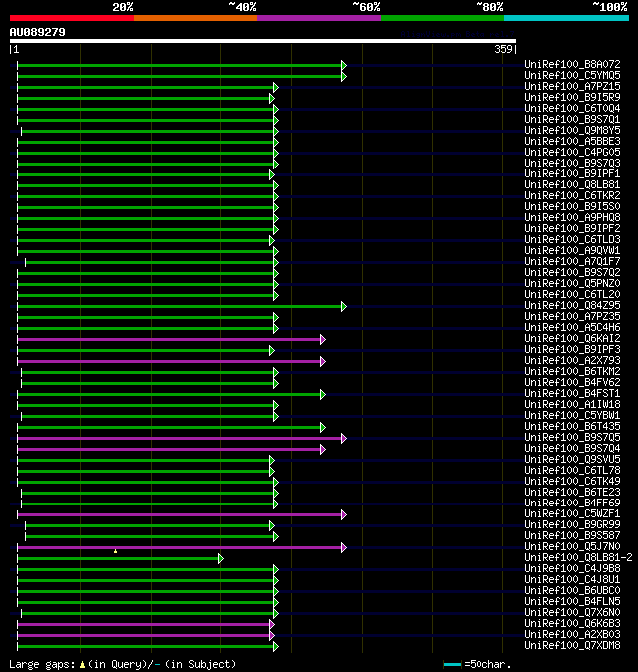Click the purple arrowhead of the UniRef100_C5WZF1 alignment
The width and height of the screenshot is (638, 672).
(x=344, y=514)
